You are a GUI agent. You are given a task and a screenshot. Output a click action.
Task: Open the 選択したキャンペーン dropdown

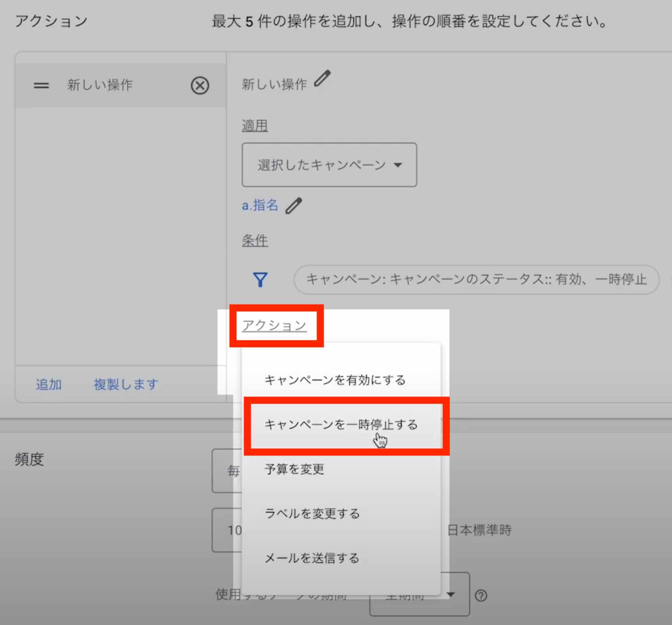coord(329,165)
